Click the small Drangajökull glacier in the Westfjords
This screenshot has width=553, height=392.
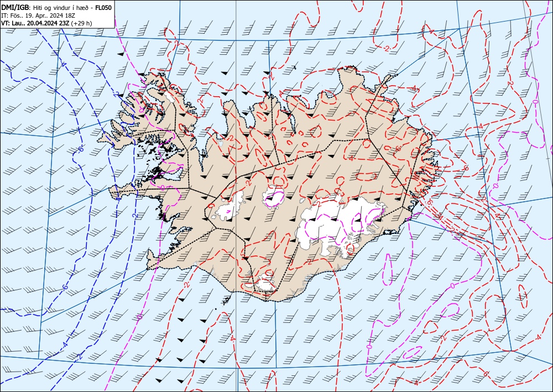170,96
